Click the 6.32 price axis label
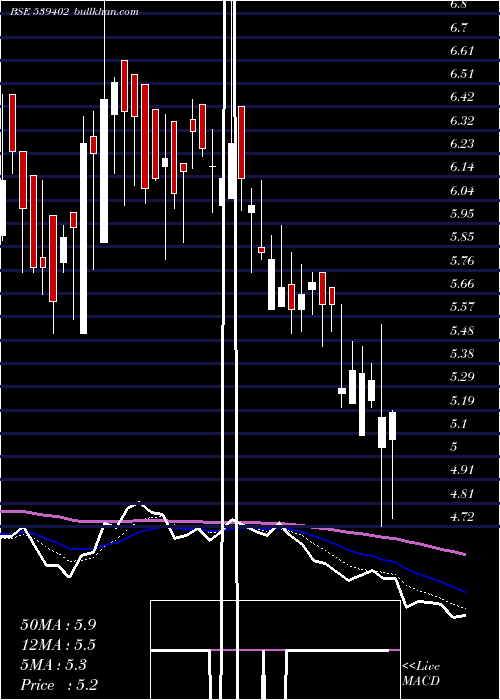Image resolution: width=500 pixels, height=700 pixels. 462,121
